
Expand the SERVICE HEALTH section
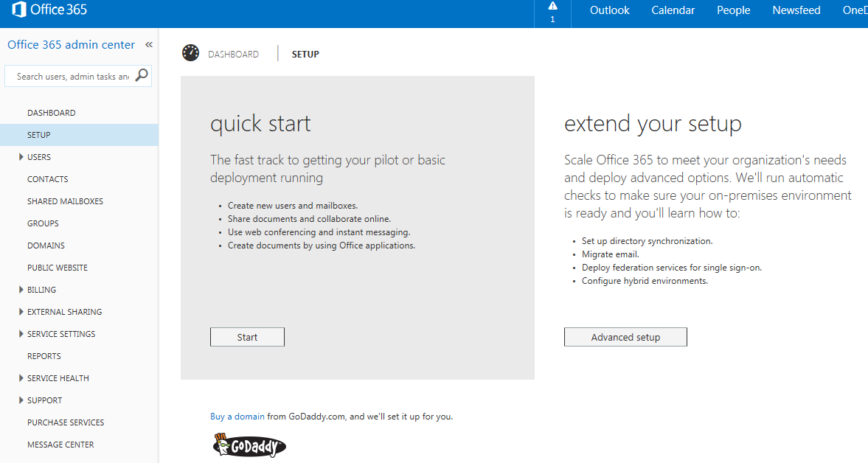pos(21,378)
